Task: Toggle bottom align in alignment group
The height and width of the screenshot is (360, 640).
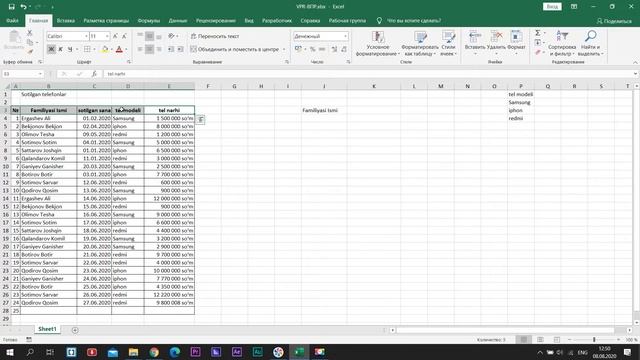Action: pos(159,36)
